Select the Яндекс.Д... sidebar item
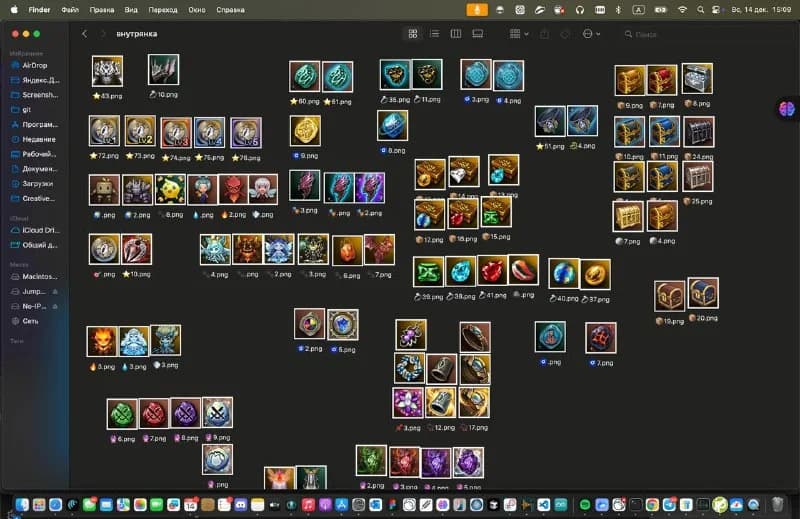The height and width of the screenshot is (519, 800). tap(35, 80)
